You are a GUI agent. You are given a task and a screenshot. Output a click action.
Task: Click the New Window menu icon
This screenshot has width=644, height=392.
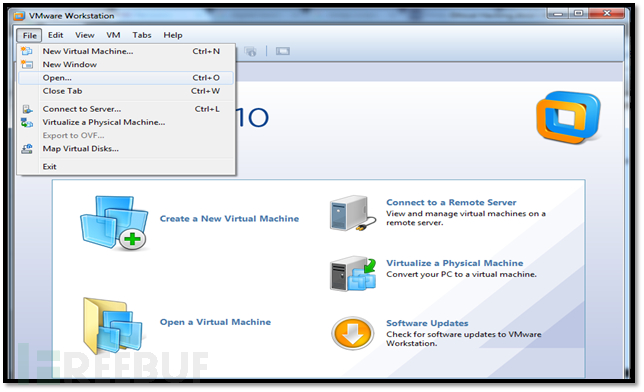pyautogui.click(x=27, y=64)
